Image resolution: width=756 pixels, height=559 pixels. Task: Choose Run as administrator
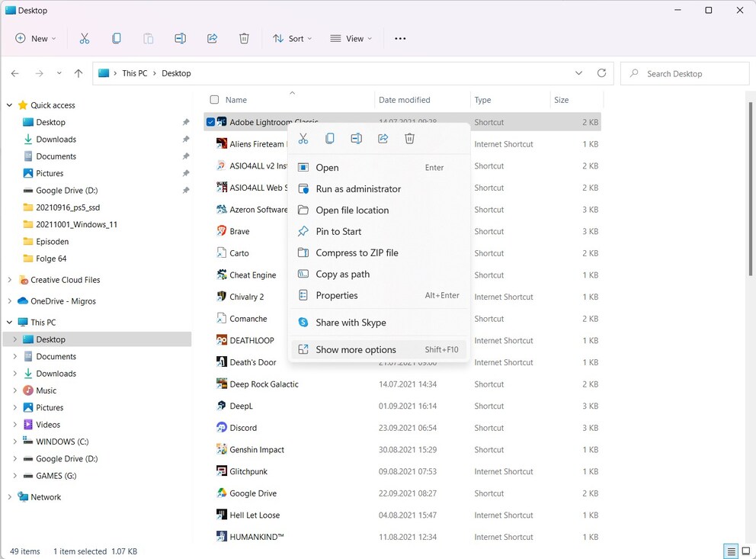click(x=379, y=188)
